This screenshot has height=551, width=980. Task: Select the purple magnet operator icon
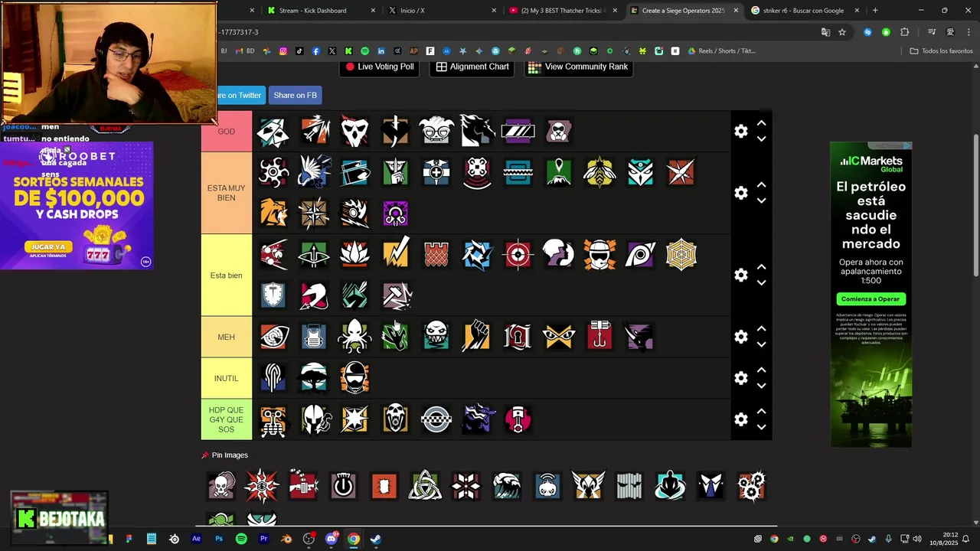396,214
